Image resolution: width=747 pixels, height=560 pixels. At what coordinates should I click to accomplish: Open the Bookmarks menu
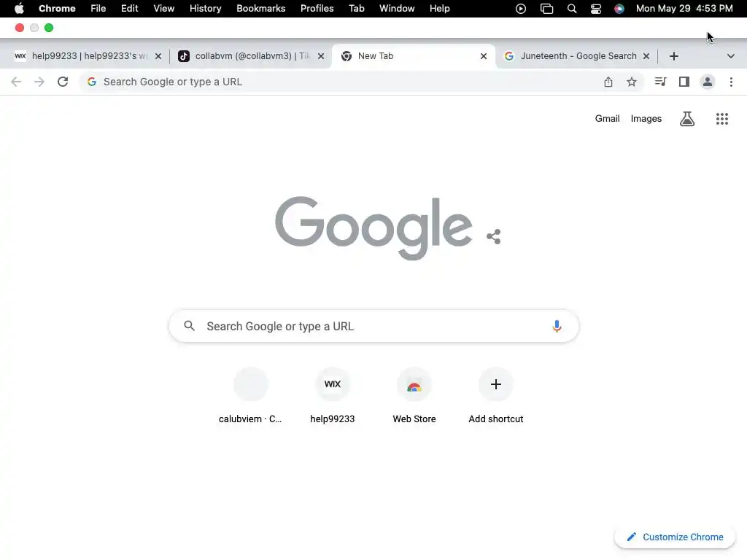(x=261, y=9)
